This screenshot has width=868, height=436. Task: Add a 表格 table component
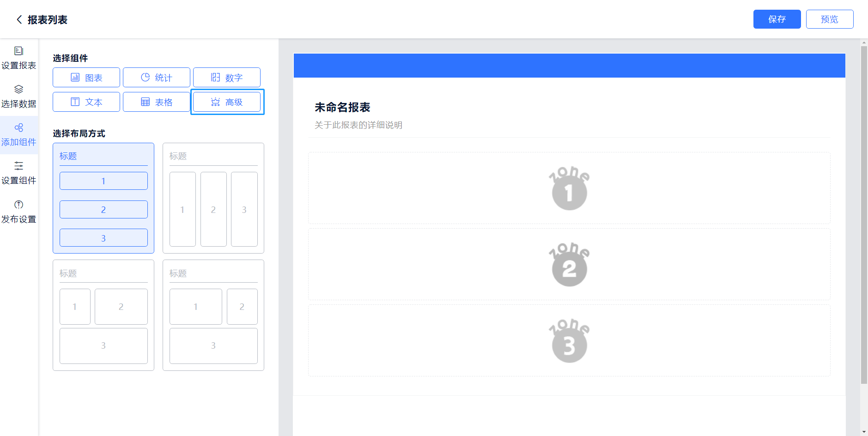[x=157, y=102]
